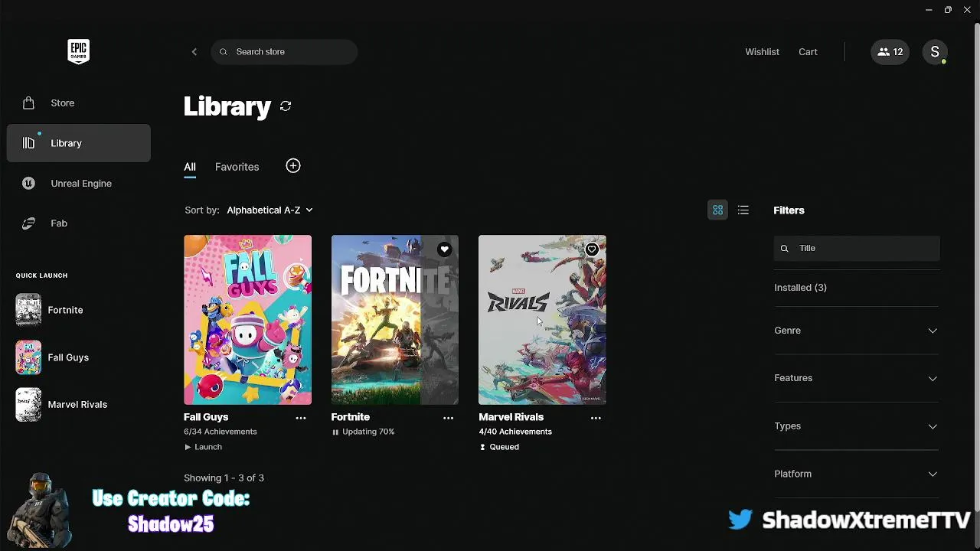Open the Fall Guys cover art
Viewport: 980px width, 551px height.
point(247,320)
